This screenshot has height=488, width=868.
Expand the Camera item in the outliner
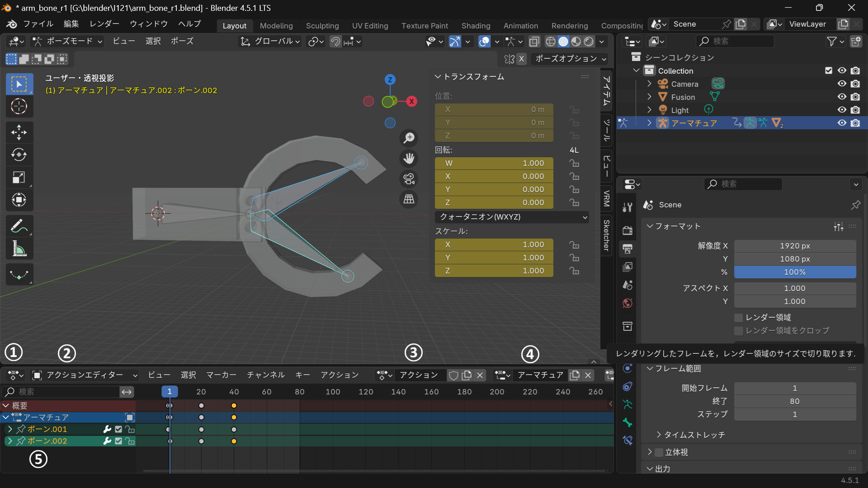point(650,84)
